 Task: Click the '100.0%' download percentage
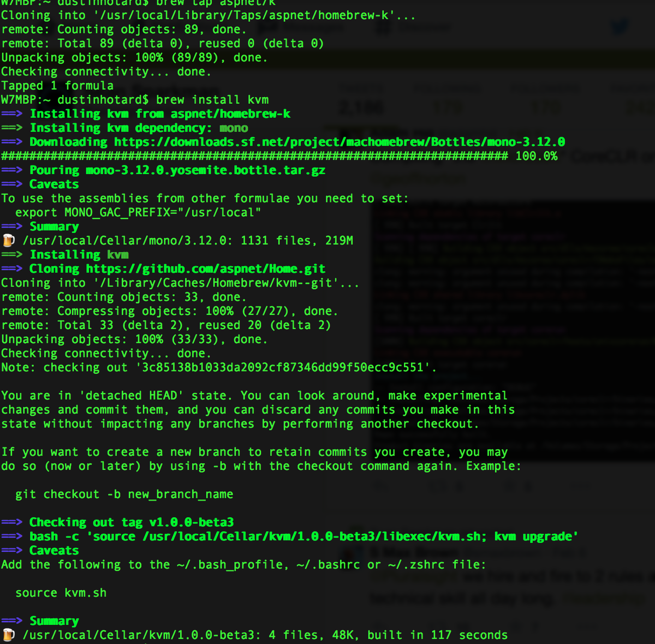click(537, 156)
